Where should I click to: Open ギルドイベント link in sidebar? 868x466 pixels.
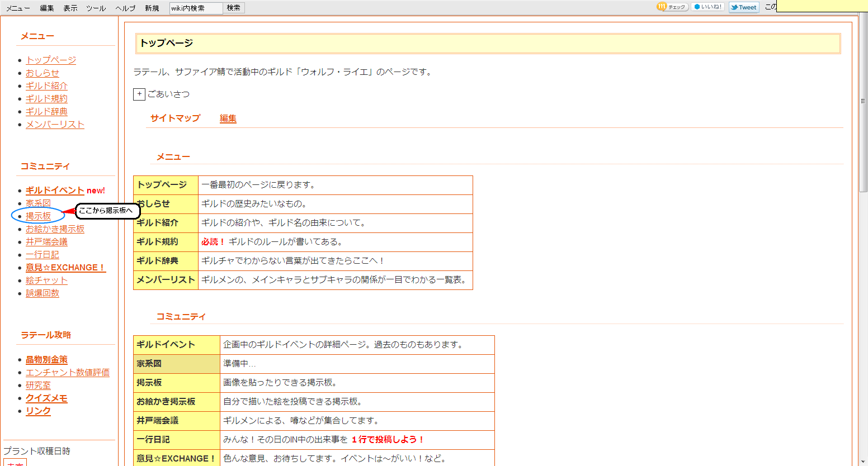click(54, 191)
